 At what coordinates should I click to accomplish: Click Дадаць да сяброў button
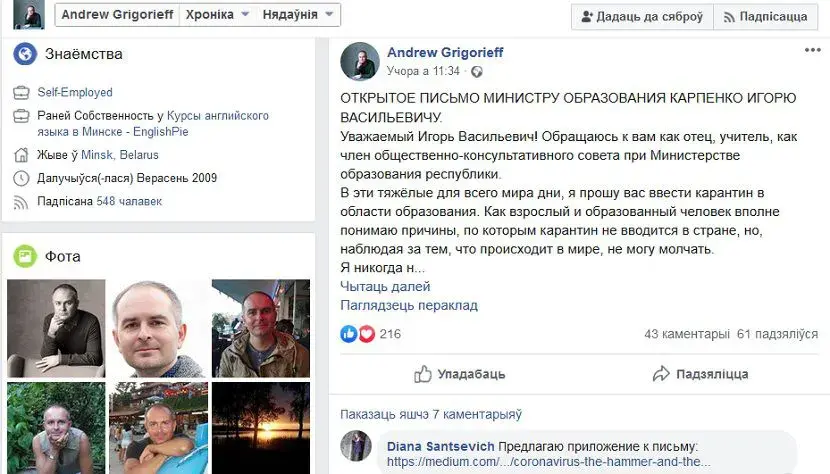click(x=642, y=17)
